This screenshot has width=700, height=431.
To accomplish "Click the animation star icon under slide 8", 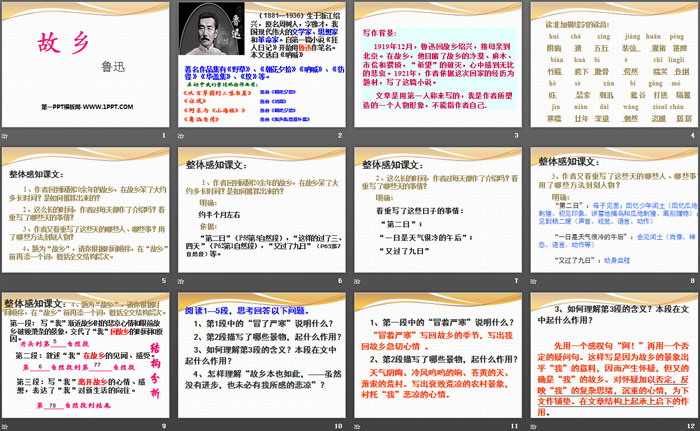I will click(x=533, y=281).
